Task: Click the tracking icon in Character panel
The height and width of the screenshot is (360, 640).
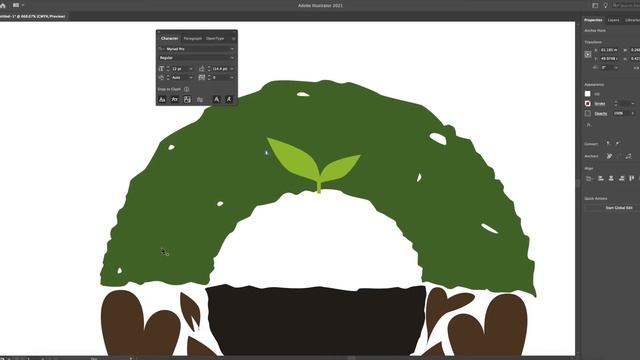Action: [202, 78]
